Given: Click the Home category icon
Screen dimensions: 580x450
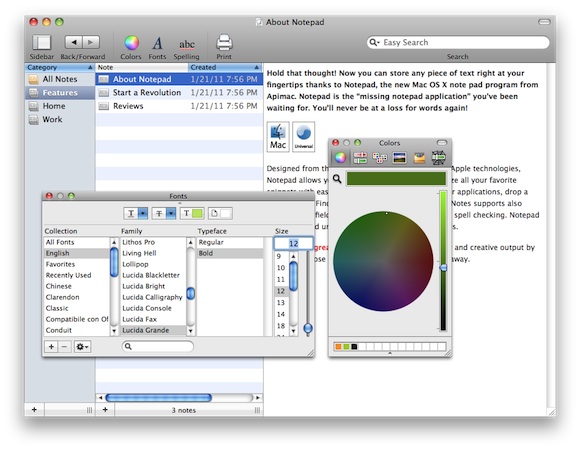Looking at the screenshot, I should 34,106.
